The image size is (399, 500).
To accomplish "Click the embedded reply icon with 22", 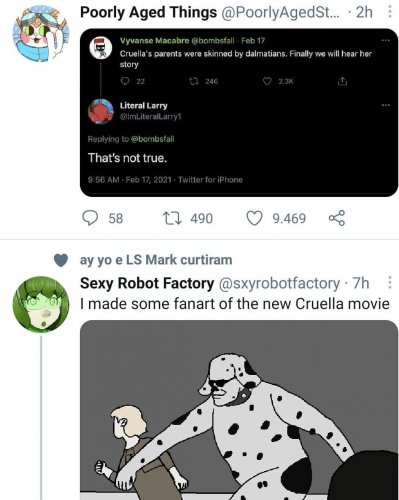I will tap(125, 81).
